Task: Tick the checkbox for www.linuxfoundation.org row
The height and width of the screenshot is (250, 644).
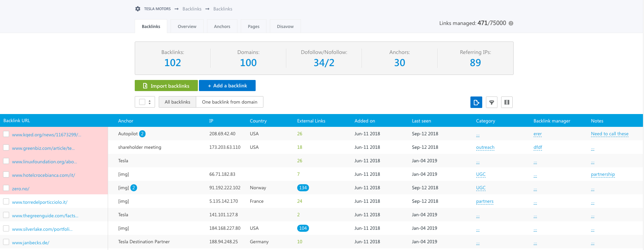Action: tap(6, 161)
